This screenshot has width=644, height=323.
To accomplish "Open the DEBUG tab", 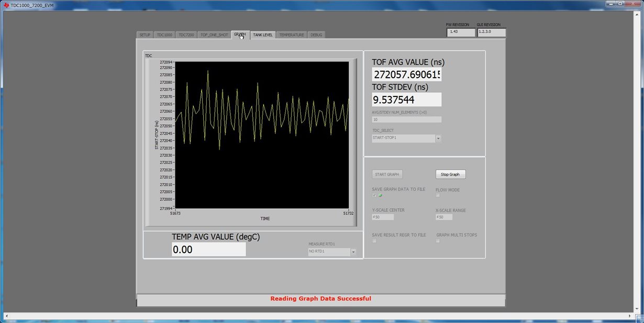I will 316,35.
